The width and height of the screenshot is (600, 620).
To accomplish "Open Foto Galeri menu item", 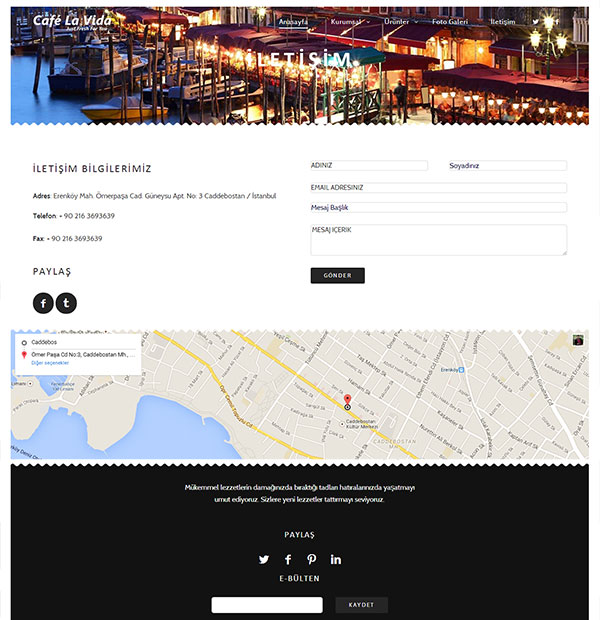I will [x=450, y=22].
